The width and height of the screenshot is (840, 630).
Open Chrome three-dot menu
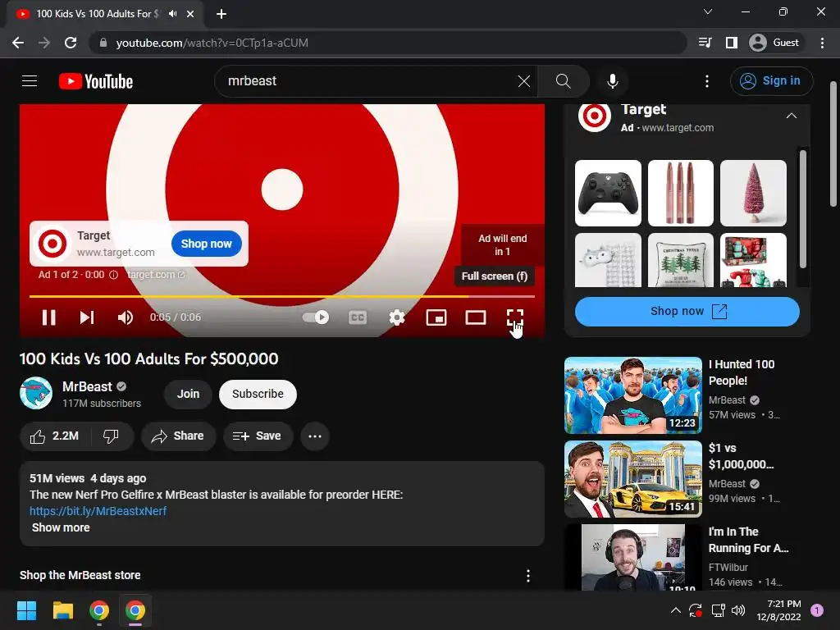tap(822, 43)
